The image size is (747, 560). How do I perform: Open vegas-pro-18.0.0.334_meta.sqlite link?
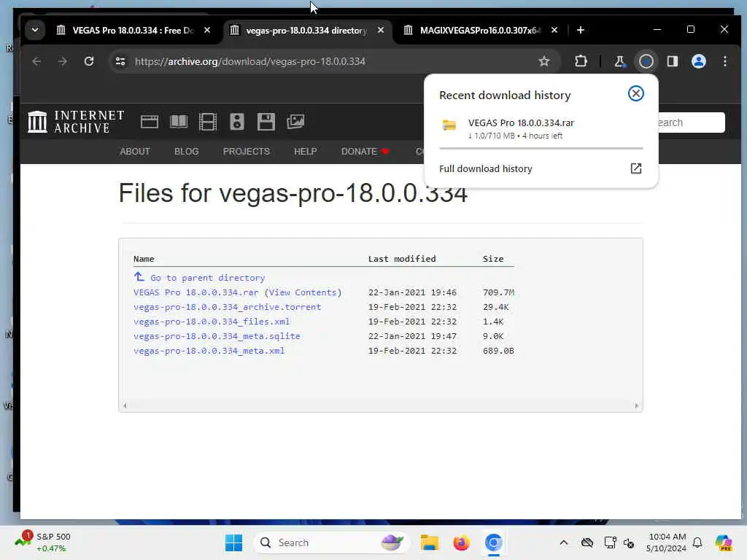click(217, 336)
